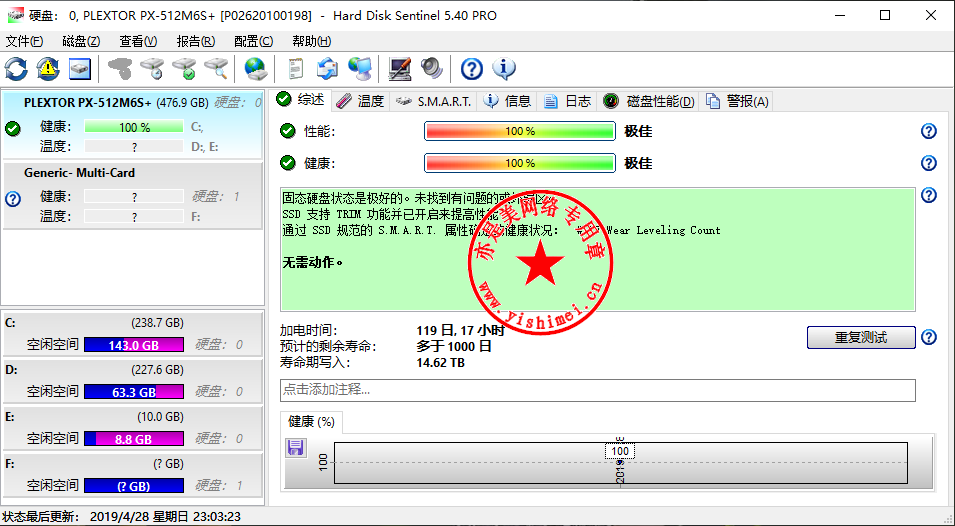Click the help icon beside 重复测试 button
The image size is (955, 526).
pyautogui.click(x=928, y=337)
